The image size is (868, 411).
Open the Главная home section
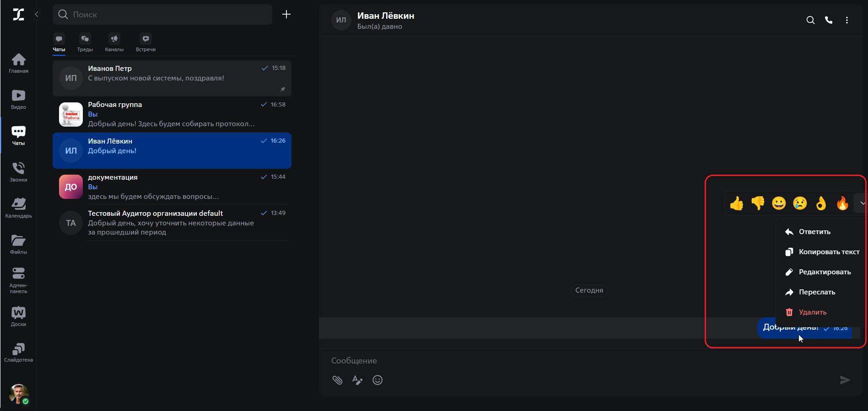[x=18, y=63]
